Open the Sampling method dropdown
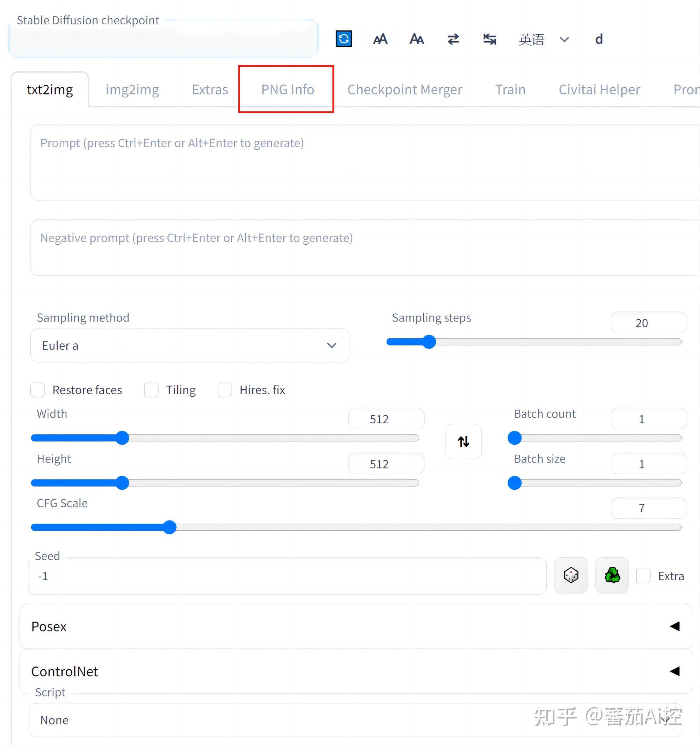 [189, 345]
